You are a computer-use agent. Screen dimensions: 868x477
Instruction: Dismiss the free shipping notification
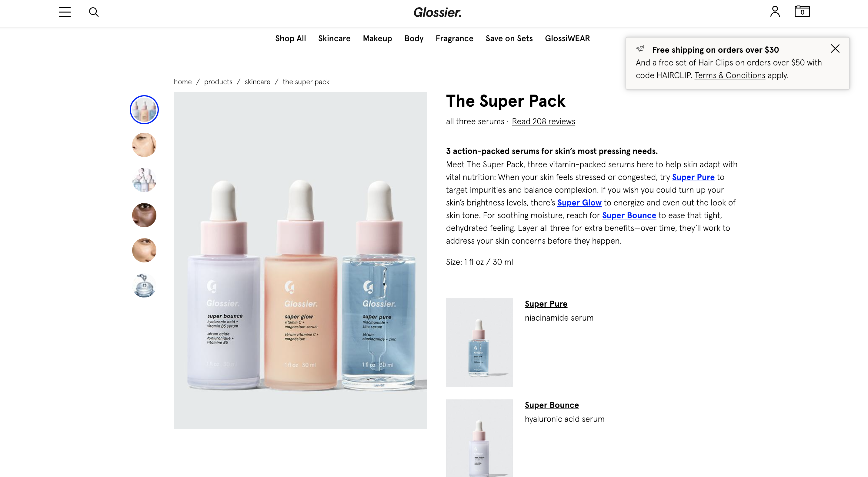tap(835, 49)
